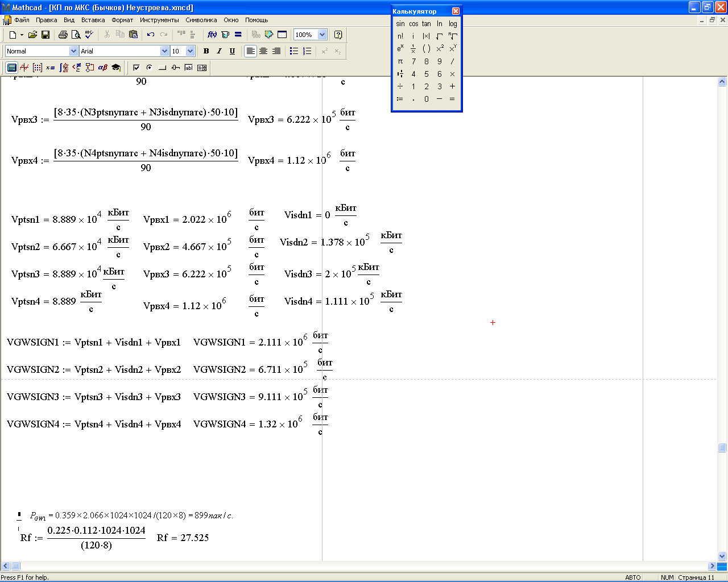This screenshot has height=582, width=728.
Task: Click the n! factorial button in Calculator
Action: (400, 36)
